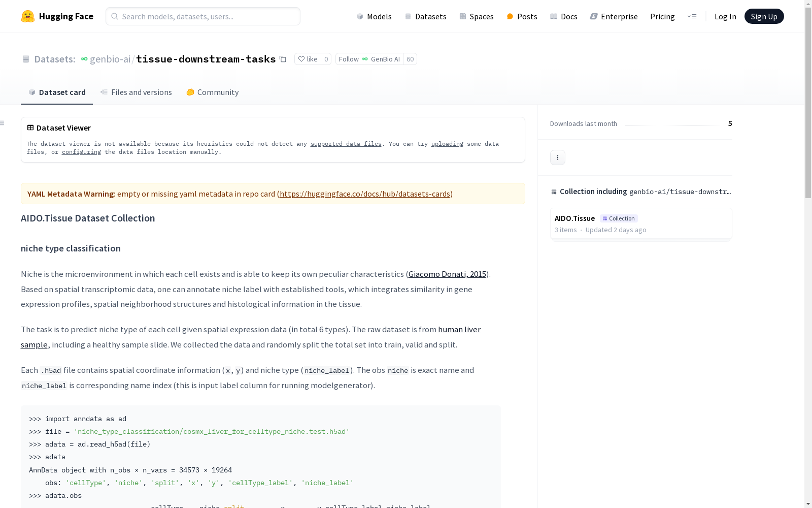Open the datasets-cards documentation URL

365,194
